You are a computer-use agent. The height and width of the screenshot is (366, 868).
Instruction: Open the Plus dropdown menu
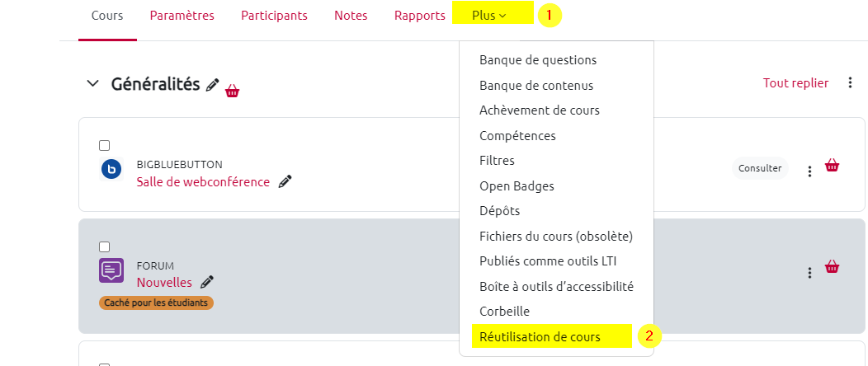click(489, 16)
